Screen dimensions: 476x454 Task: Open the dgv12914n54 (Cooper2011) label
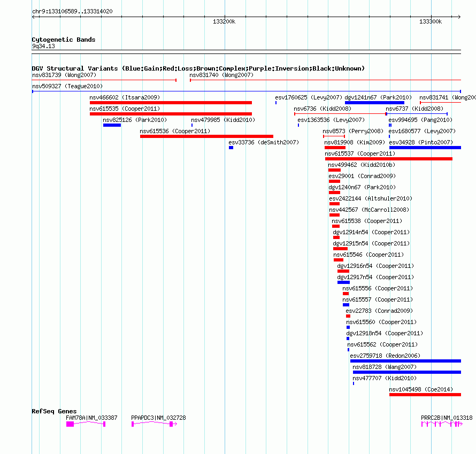point(371,232)
